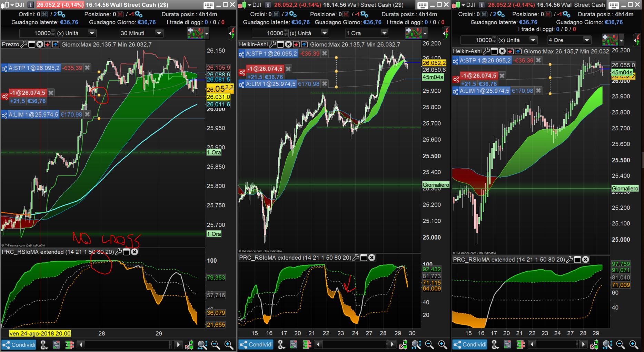The image size is (644, 352).
Task: Click red-green arrows side button on 30 Minuti chart
Action: pyautogui.click(x=231, y=33)
